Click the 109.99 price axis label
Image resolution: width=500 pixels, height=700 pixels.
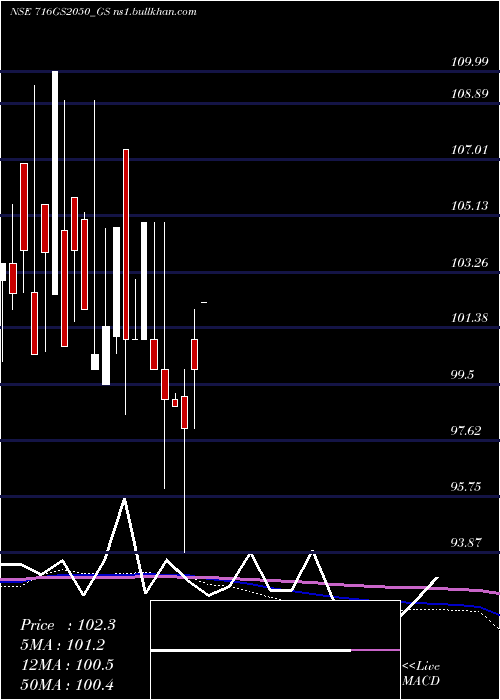pyautogui.click(x=469, y=62)
